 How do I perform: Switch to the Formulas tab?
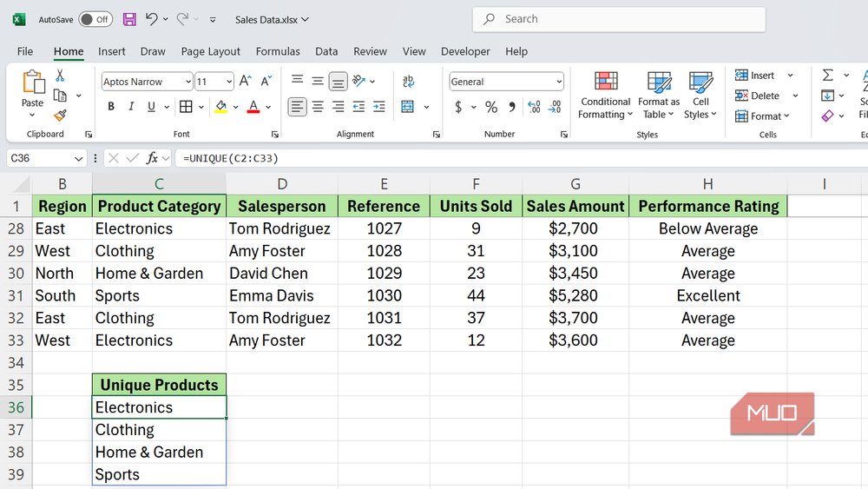278,51
